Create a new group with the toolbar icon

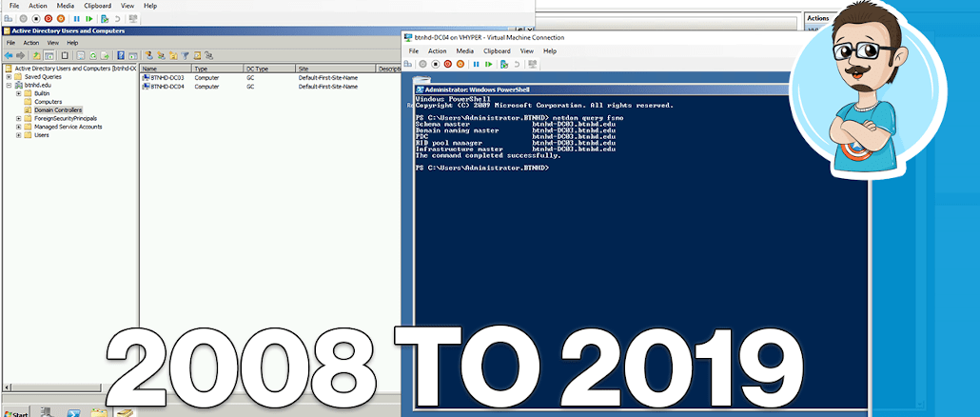[x=161, y=55]
